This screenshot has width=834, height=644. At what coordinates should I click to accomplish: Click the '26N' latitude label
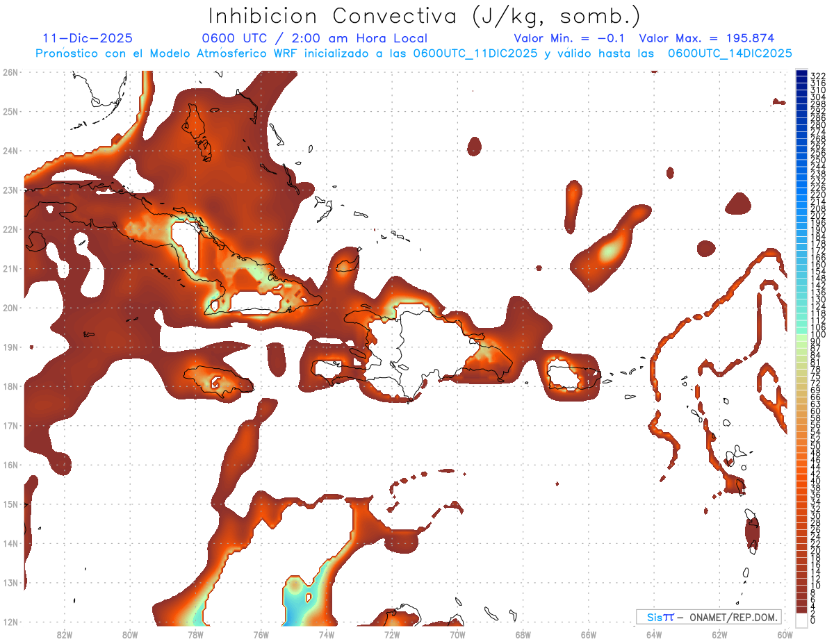(10, 72)
